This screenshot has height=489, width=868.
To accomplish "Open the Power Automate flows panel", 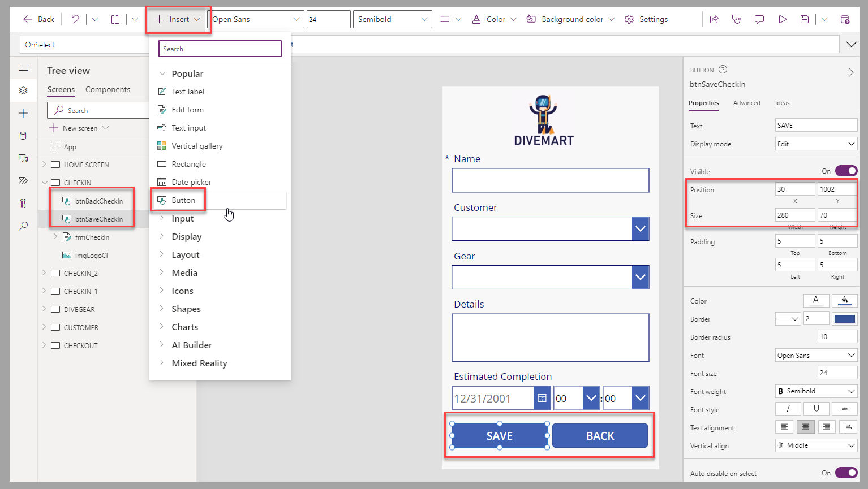I will [23, 180].
